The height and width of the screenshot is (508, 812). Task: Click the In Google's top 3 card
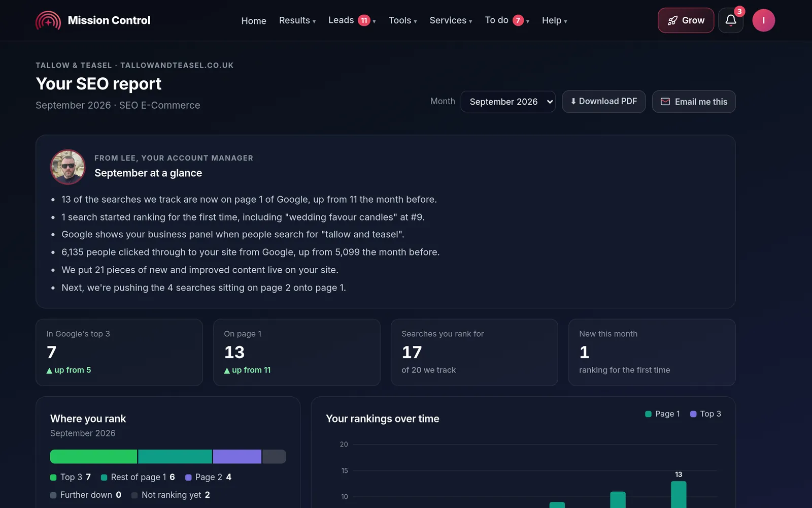pyautogui.click(x=119, y=352)
